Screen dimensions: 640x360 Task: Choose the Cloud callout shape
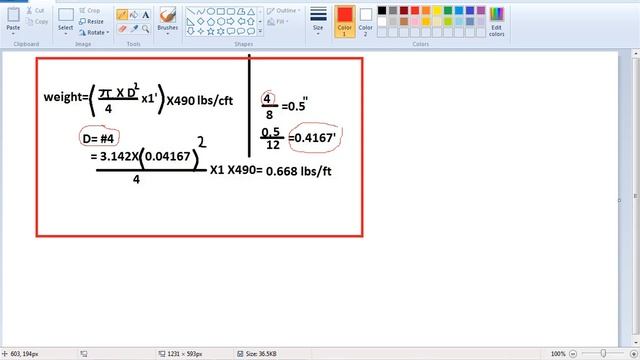(x=251, y=31)
